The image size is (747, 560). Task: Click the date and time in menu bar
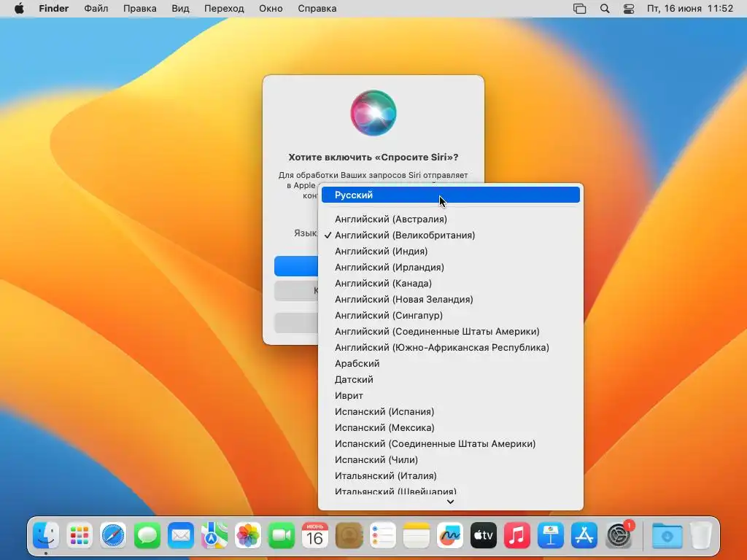tap(690, 9)
